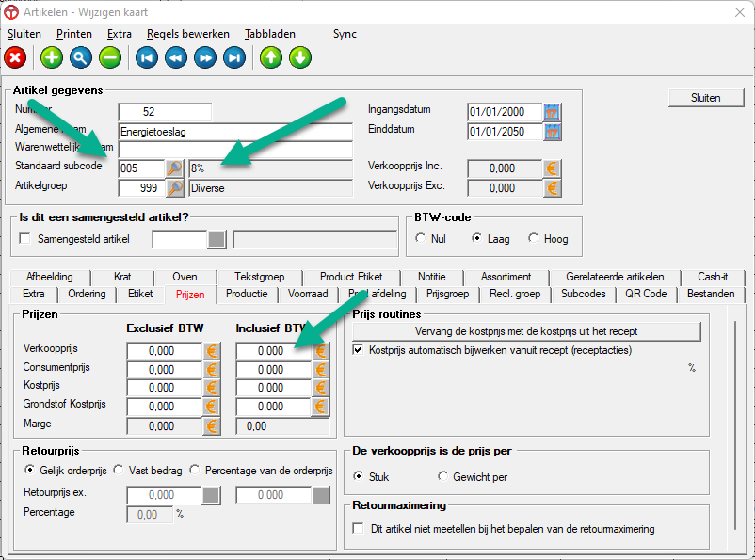The height and width of the screenshot is (560, 755).
Task: Click euro icon for Kostprijs exclusief BTW
Action: click(212, 388)
